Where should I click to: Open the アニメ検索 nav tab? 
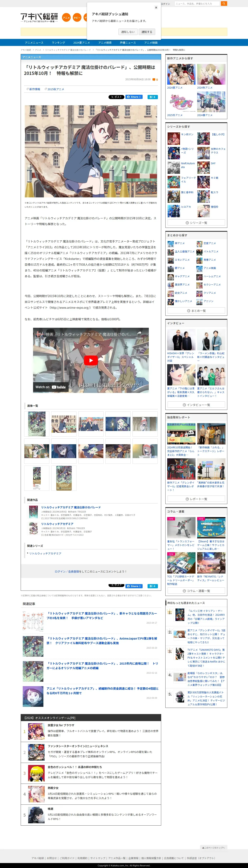point(105,42)
